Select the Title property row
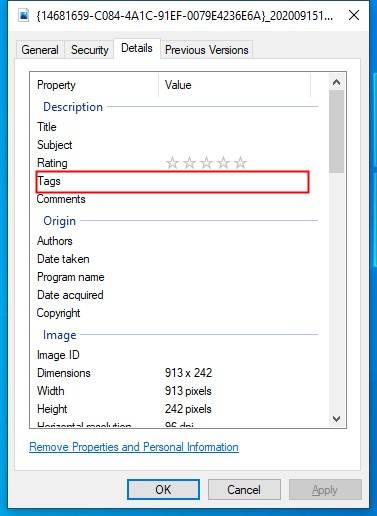377x516 pixels. [x=173, y=127]
